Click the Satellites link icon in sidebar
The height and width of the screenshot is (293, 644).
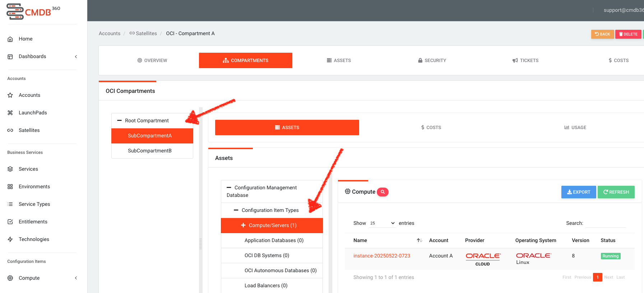tap(10, 131)
